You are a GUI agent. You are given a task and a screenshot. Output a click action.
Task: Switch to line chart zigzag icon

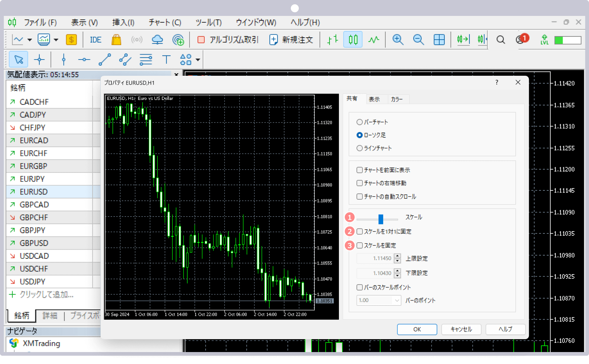tap(374, 40)
